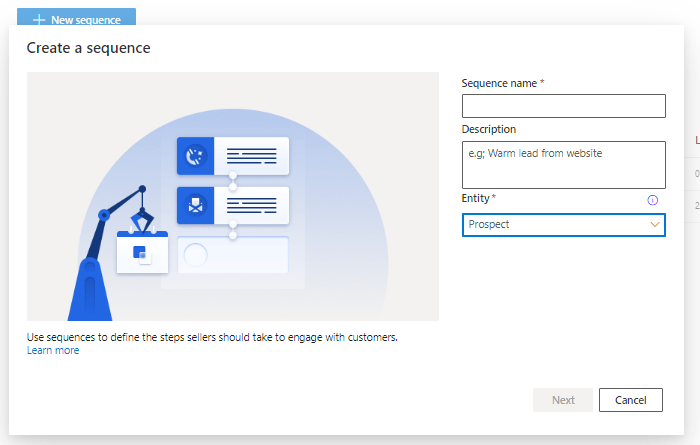Click the New sequence button label
This screenshot has width=700, height=445.
click(86, 20)
